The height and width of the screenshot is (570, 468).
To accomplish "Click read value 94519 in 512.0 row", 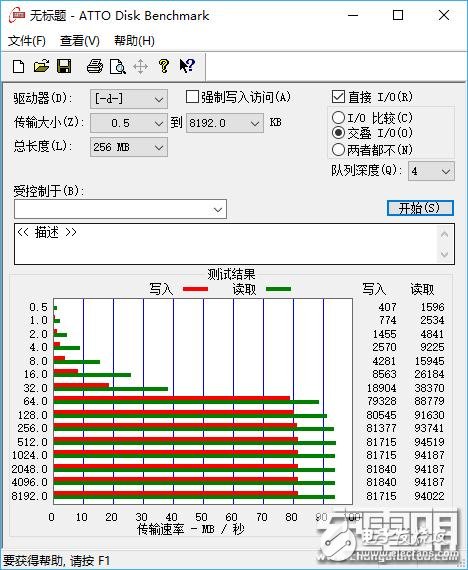I will tap(429, 442).
